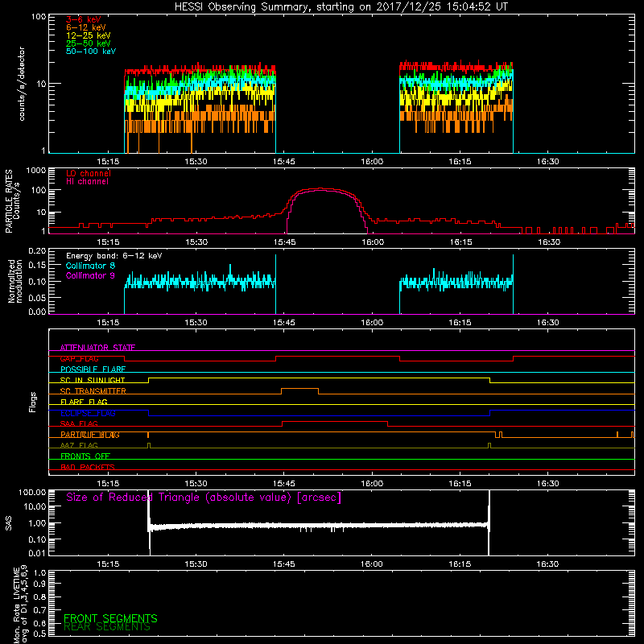Select the red 3-6 keV legend label
The image size is (644, 644).
pyautogui.click(x=83, y=19)
